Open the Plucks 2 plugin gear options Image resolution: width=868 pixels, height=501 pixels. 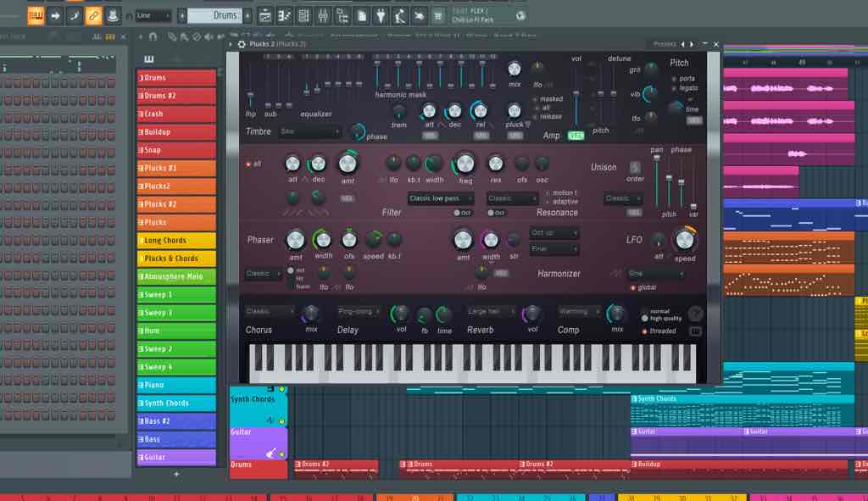pos(242,44)
